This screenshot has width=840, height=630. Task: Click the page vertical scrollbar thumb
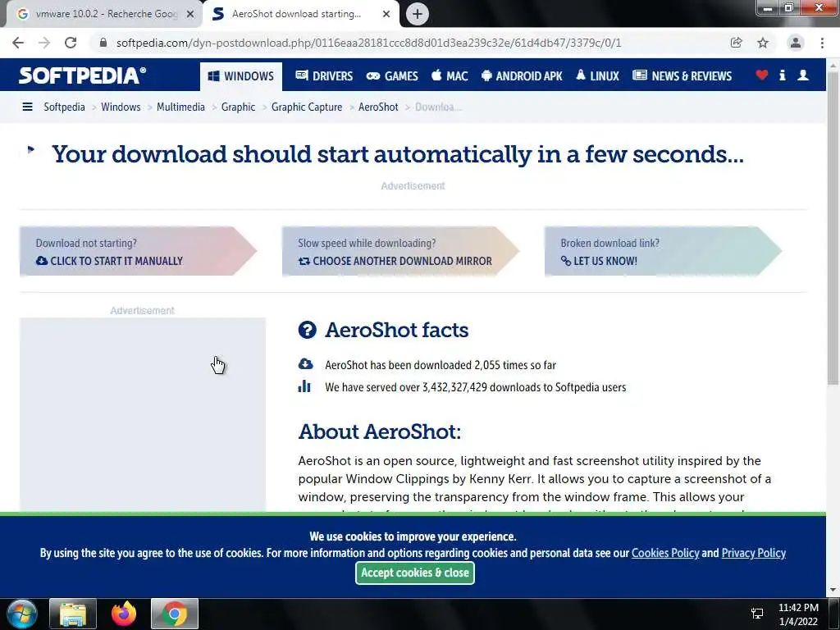(x=833, y=228)
